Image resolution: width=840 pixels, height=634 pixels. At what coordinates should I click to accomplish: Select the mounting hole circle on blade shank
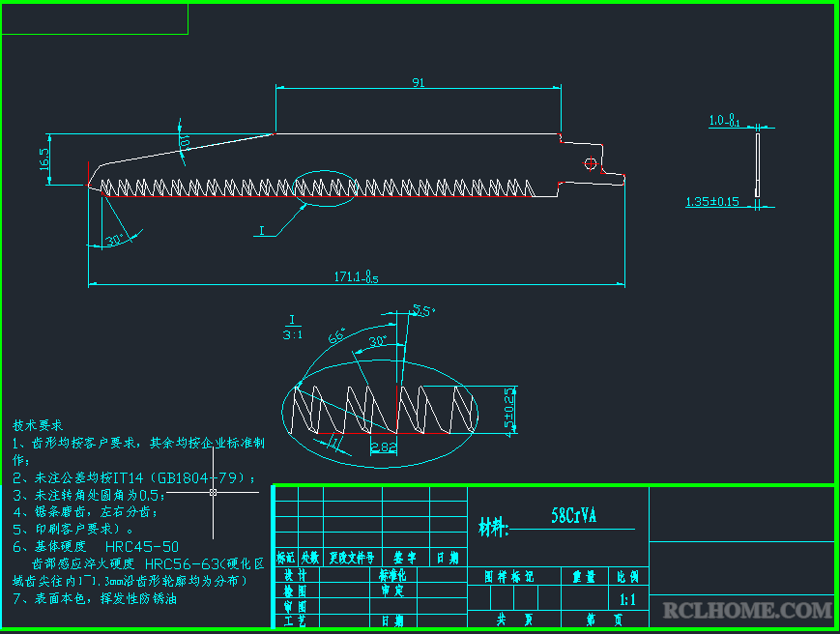click(591, 163)
